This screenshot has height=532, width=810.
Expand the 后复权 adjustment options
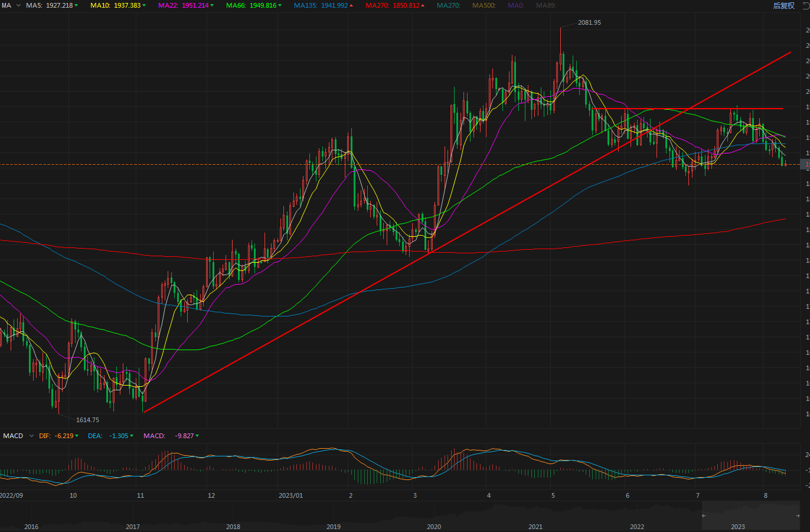783,5
